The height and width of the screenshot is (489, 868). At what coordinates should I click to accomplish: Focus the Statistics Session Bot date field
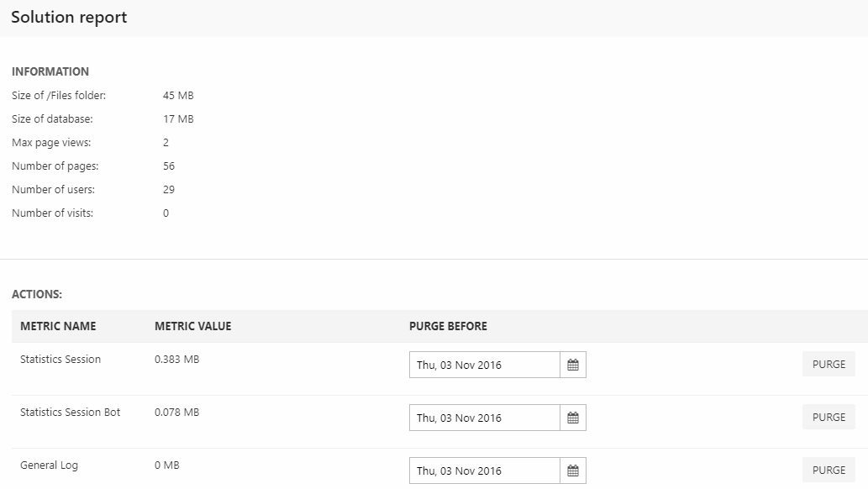484,418
